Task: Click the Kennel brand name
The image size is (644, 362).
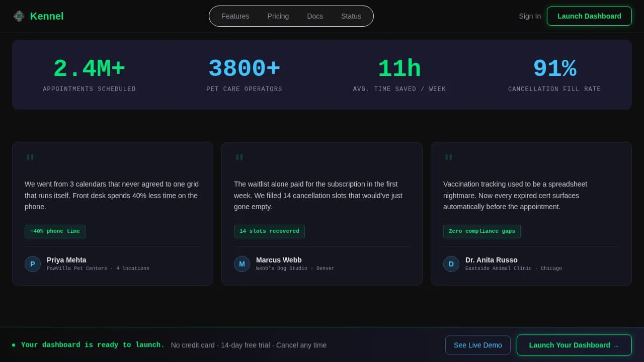Action: click(x=47, y=16)
